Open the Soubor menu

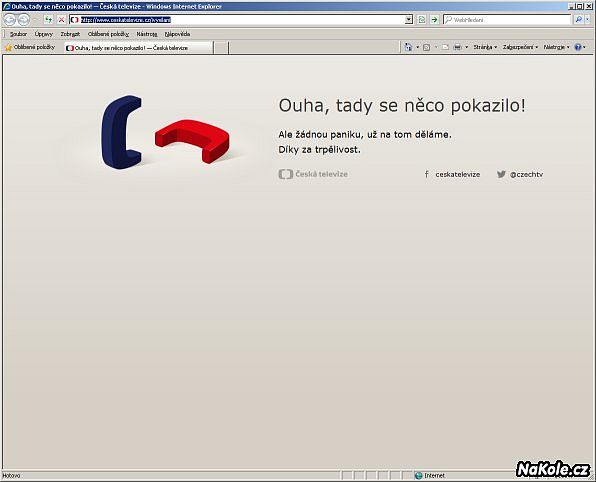(x=18, y=34)
